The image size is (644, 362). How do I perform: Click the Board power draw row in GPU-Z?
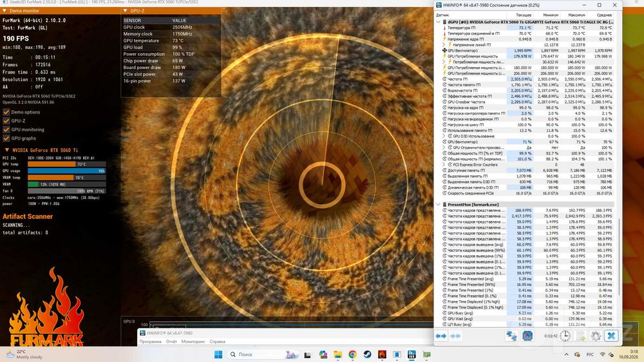click(x=171, y=68)
